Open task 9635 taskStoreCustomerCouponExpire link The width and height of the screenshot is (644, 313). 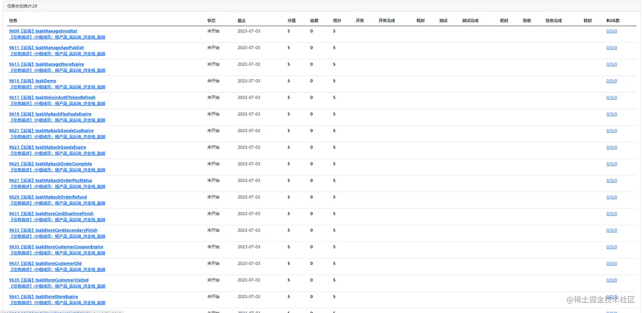(56, 247)
